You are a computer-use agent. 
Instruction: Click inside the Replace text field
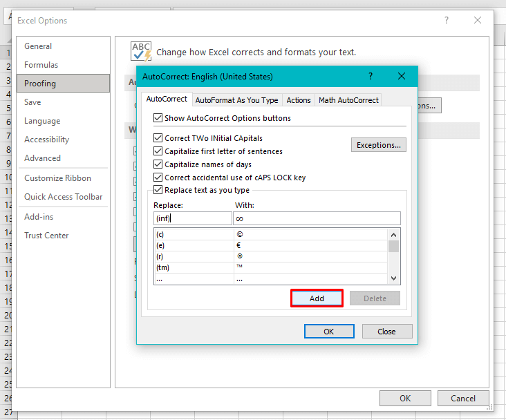192,218
